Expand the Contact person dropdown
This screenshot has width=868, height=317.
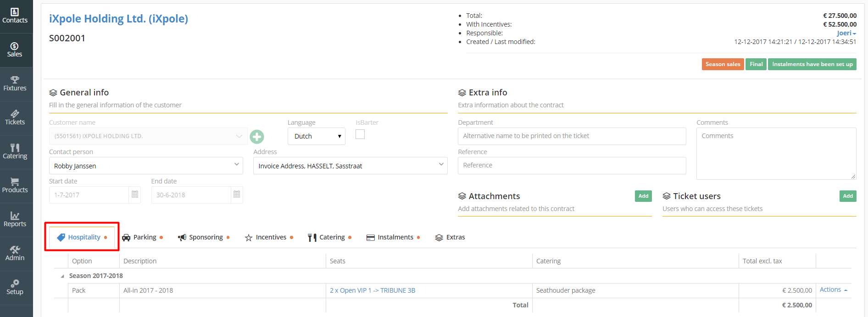(x=146, y=166)
